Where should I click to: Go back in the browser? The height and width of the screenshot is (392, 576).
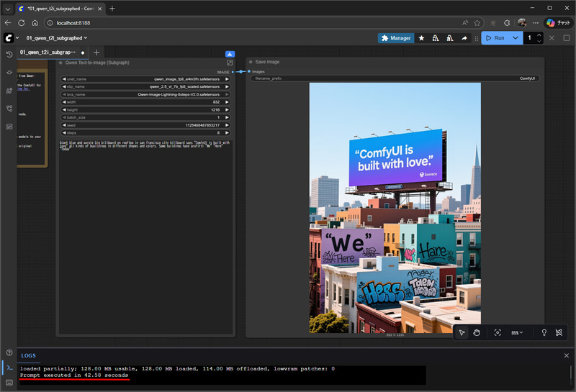(8, 23)
